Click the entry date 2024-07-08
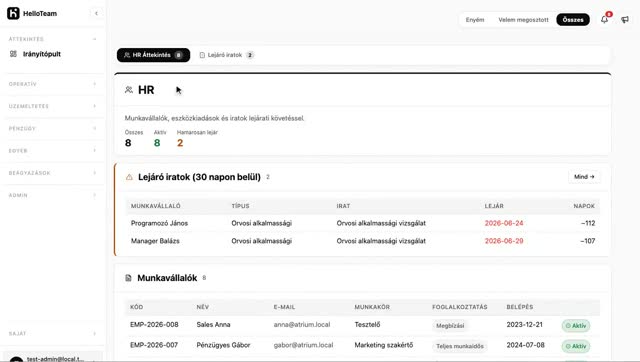 point(525,345)
